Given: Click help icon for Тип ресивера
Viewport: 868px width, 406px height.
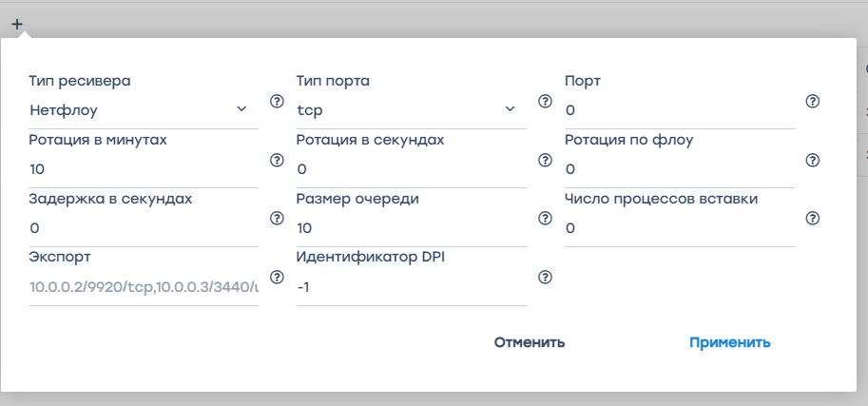Looking at the screenshot, I should 278,102.
